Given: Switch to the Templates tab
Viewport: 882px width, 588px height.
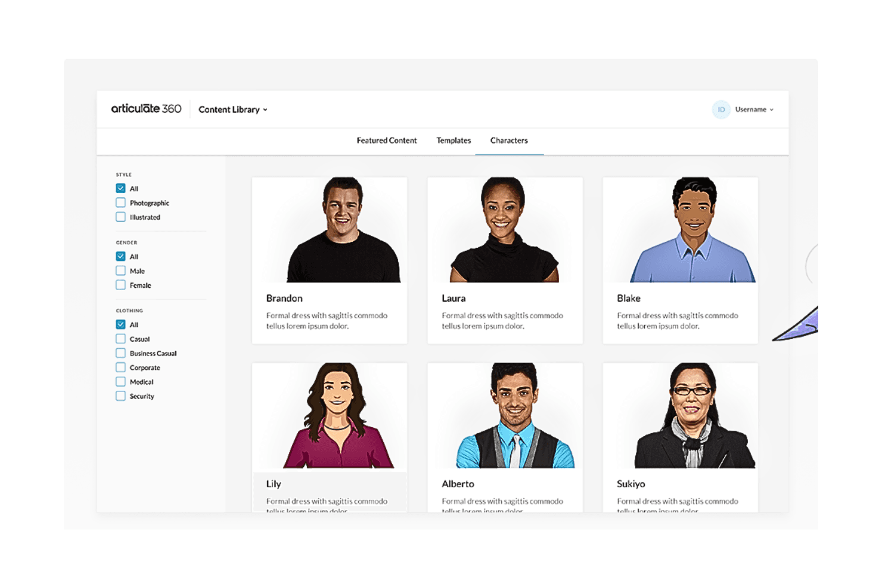Looking at the screenshot, I should point(454,141).
